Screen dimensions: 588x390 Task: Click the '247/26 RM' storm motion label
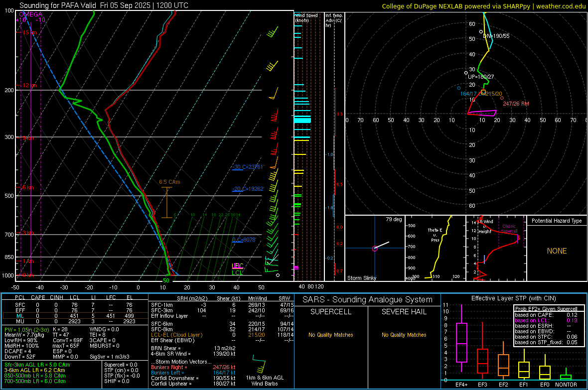[516, 104]
